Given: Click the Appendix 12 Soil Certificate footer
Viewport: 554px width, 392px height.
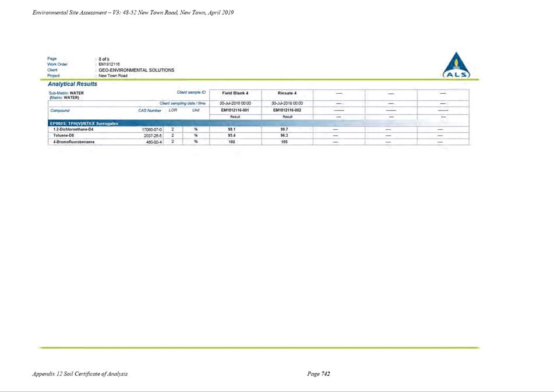Looking at the screenshot, I should pyautogui.click(x=80, y=373).
